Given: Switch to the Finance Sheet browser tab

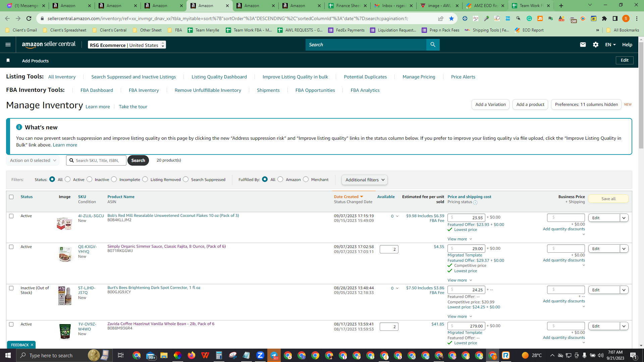Looking at the screenshot, I should coord(348,6).
